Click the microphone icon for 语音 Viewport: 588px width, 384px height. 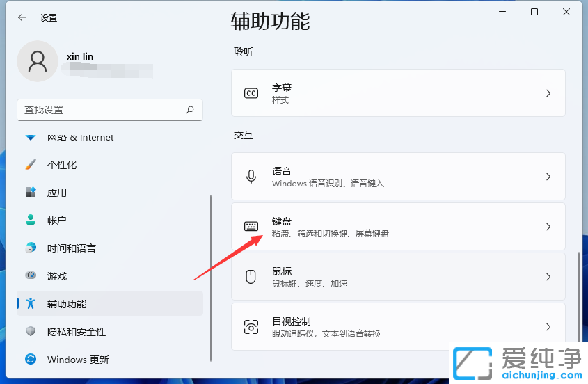(x=251, y=176)
